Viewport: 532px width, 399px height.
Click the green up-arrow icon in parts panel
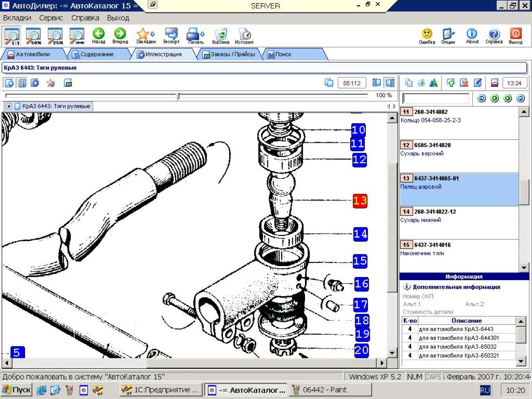click(451, 83)
